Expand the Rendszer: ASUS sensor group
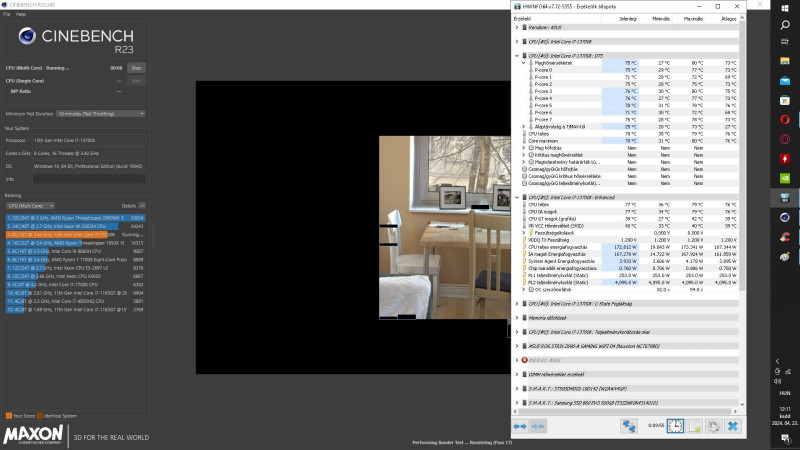Viewport: 800px width, 450px height. (x=517, y=28)
